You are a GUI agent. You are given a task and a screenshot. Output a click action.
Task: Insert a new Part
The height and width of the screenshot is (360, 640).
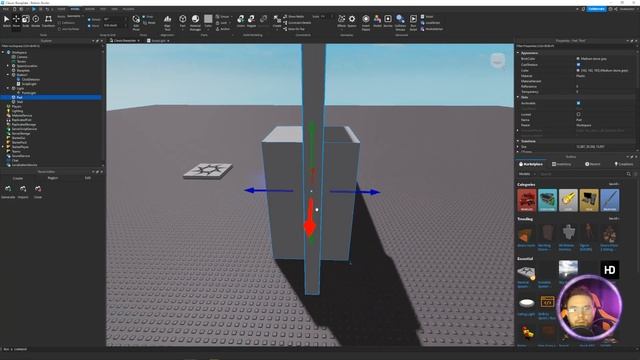tap(182, 21)
